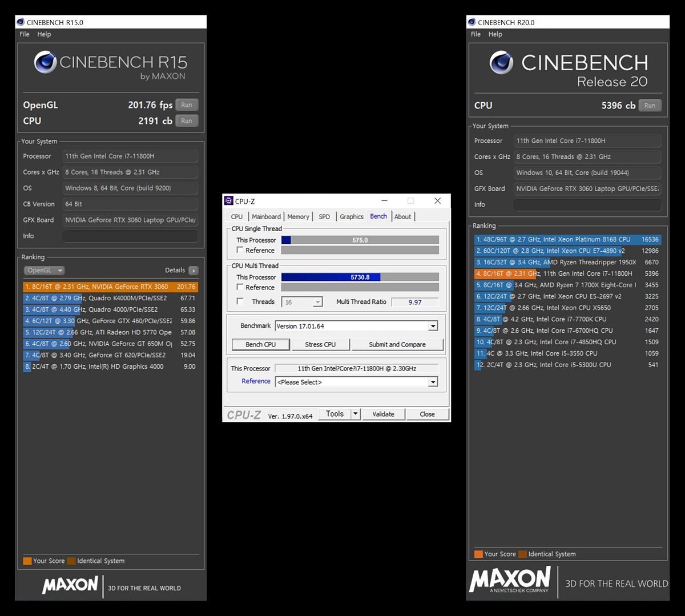
Task: Click the Details arrow icon in R15 ranking
Action: tap(194, 271)
